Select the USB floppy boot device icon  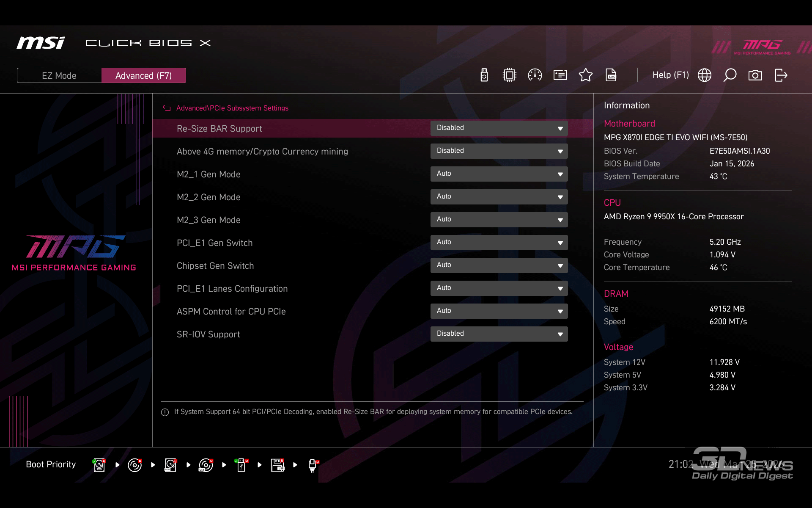(x=277, y=465)
